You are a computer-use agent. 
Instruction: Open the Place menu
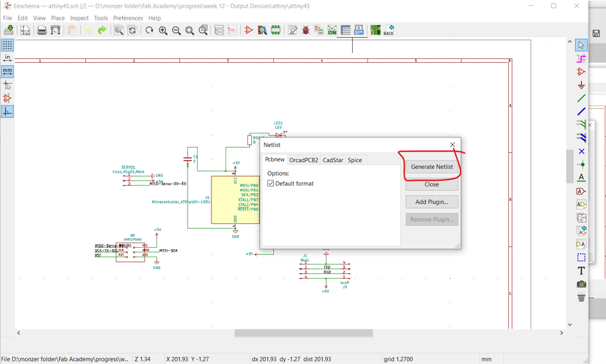coord(58,18)
